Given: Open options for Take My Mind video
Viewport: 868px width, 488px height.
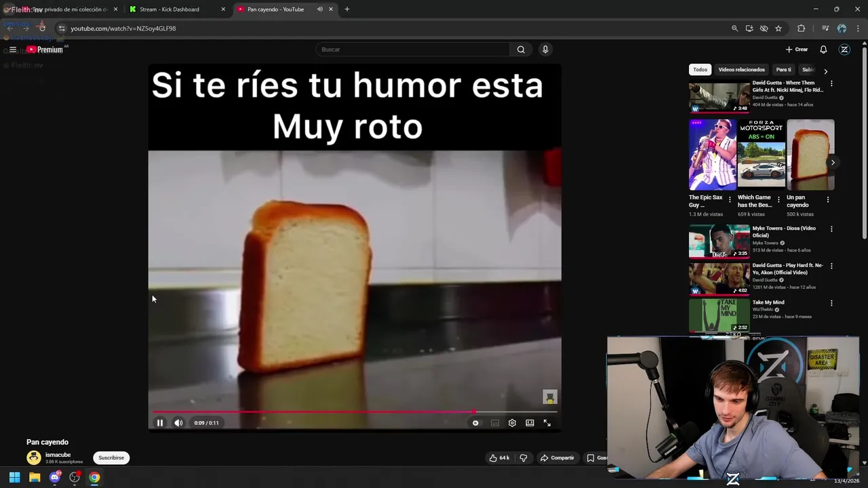Looking at the screenshot, I should (x=831, y=303).
